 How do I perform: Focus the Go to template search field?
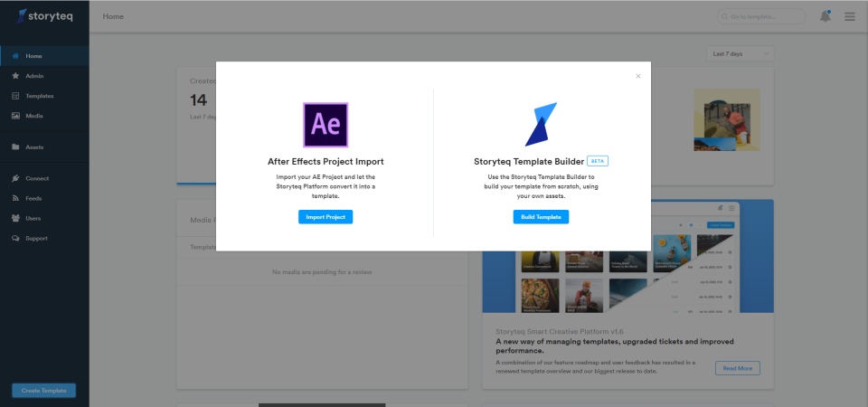click(x=761, y=16)
